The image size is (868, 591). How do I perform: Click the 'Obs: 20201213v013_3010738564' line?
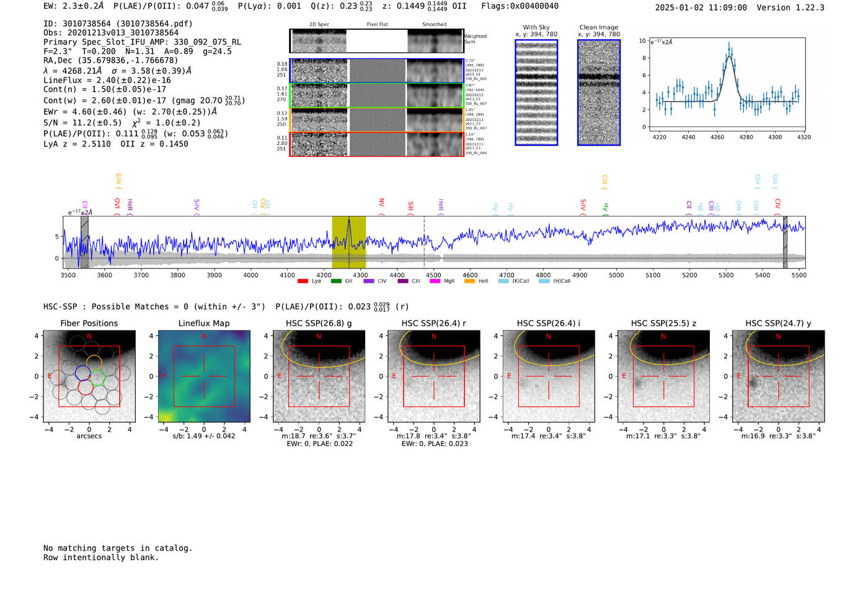coord(111,33)
